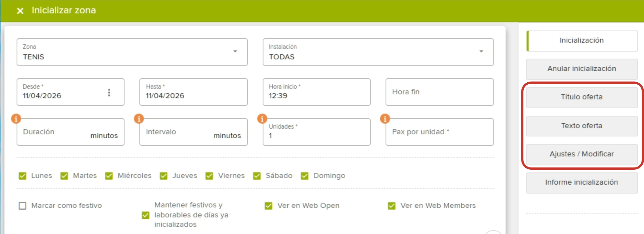Screen dimensions: 644x234
Task: Open the Desde date options menu
Action: click(x=109, y=93)
